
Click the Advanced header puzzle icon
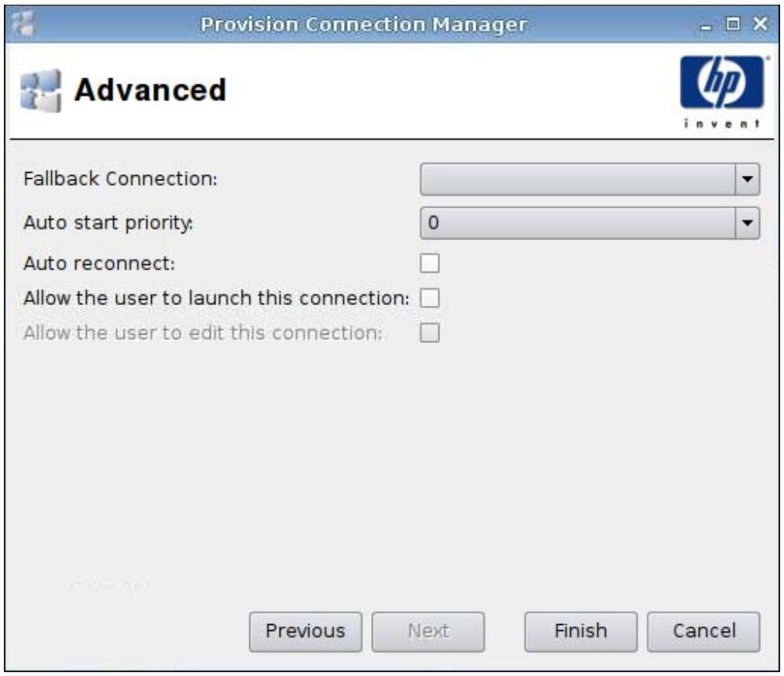(x=41, y=91)
